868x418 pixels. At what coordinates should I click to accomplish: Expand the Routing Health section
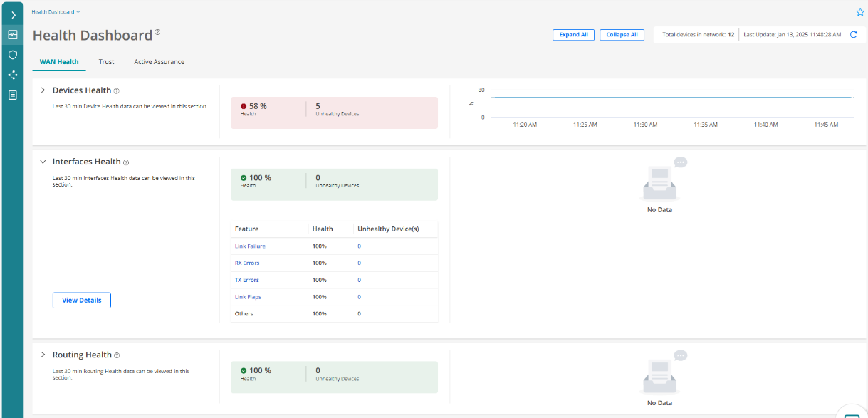(x=43, y=355)
